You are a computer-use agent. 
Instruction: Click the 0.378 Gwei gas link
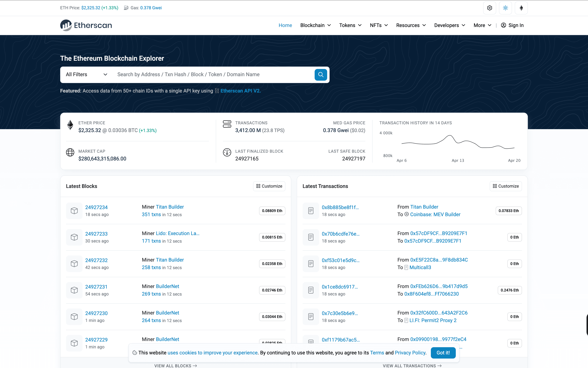tap(151, 8)
